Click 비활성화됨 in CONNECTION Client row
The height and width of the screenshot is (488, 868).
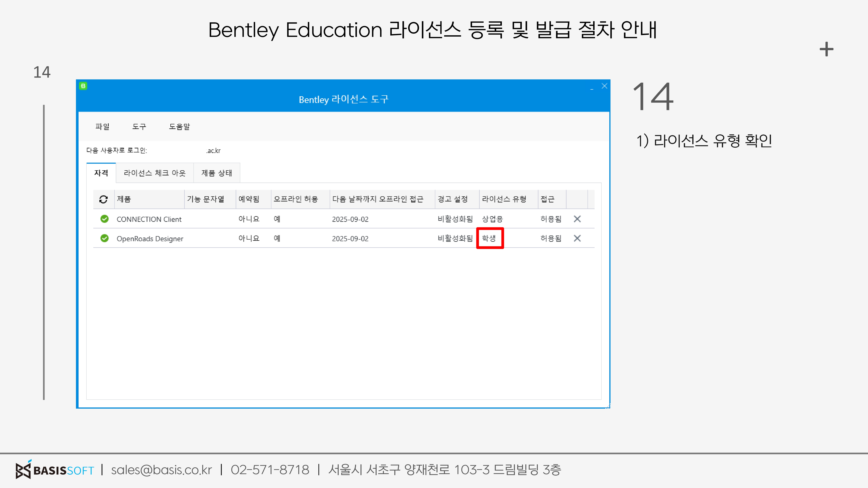coord(455,219)
